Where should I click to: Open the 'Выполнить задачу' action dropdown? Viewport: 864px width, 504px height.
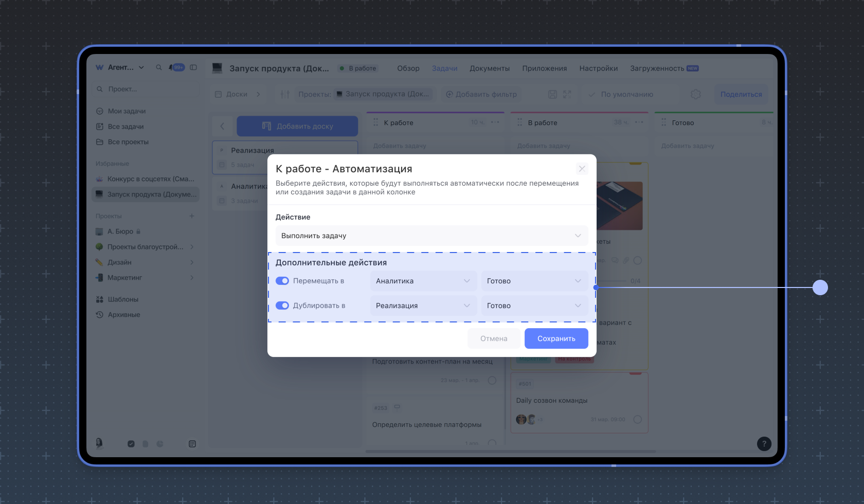[431, 236]
